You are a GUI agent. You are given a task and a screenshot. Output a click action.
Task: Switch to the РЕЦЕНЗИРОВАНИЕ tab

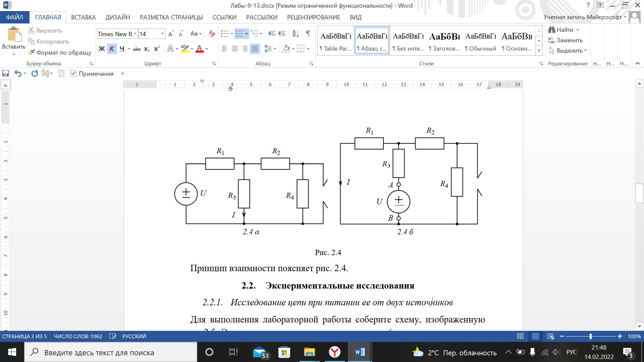tap(313, 17)
